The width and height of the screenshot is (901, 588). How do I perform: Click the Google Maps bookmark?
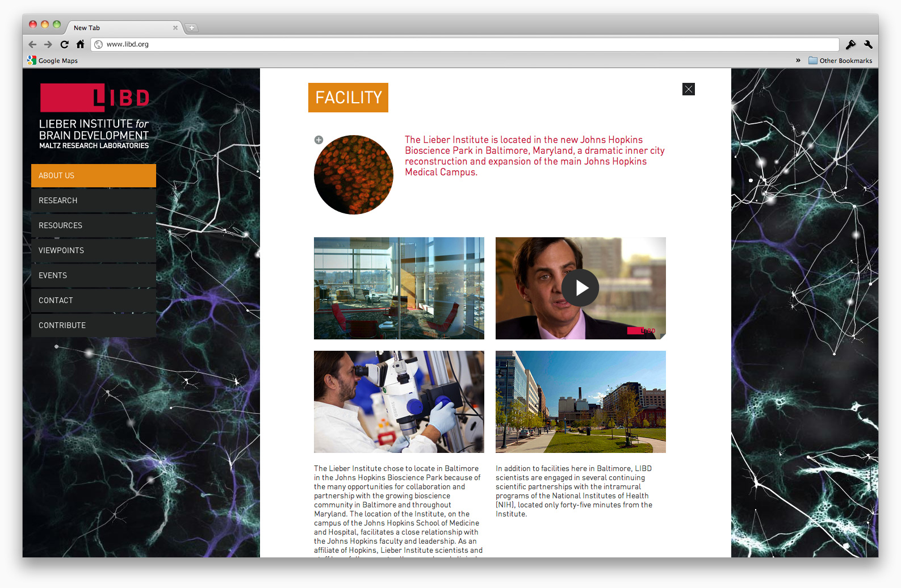pos(53,61)
